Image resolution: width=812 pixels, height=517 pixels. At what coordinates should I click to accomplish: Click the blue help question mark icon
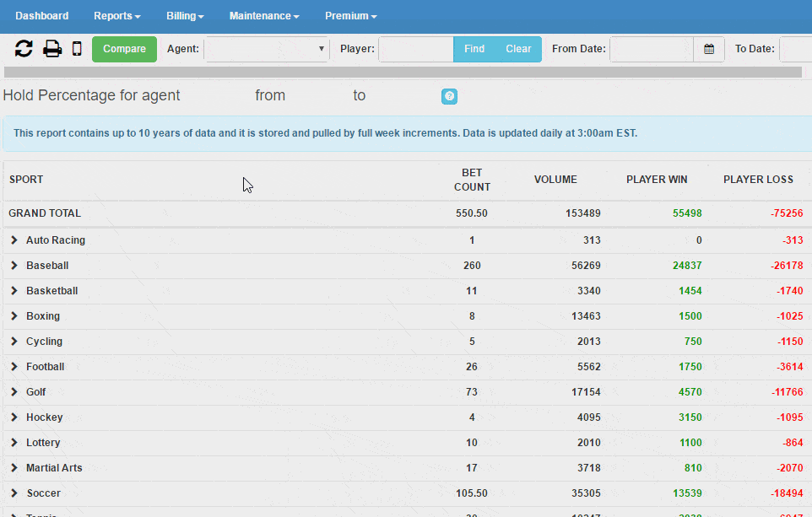coord(450,96)
